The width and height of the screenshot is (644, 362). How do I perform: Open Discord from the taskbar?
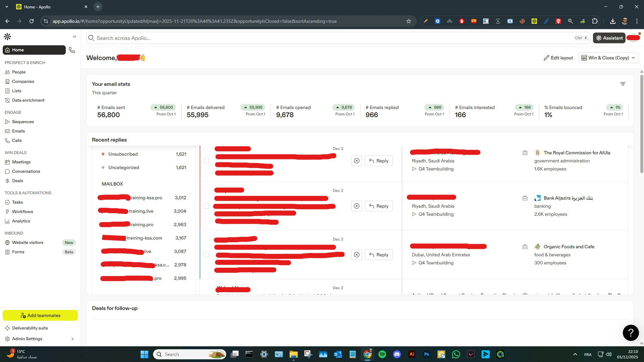[397, 354]
